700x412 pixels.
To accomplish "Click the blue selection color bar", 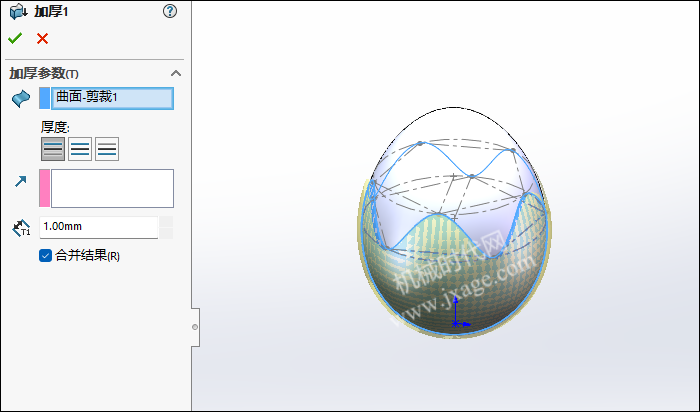I will [45, 98].
